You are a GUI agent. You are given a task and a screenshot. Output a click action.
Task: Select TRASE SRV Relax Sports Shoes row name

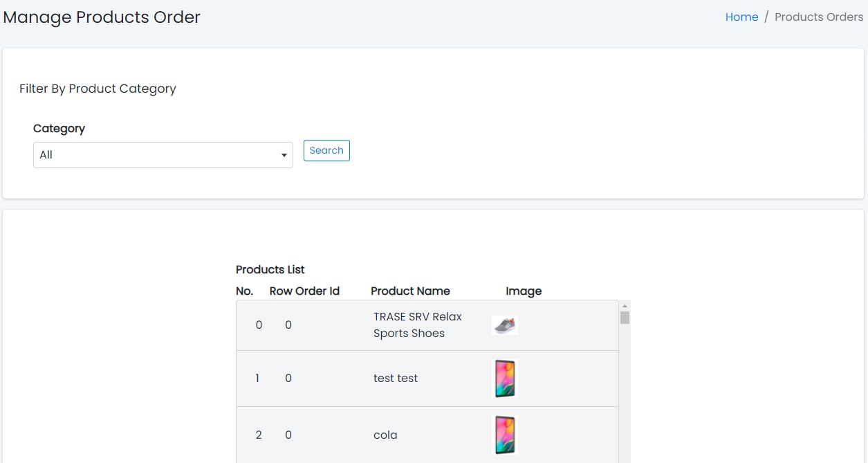[x=417, y=325]
